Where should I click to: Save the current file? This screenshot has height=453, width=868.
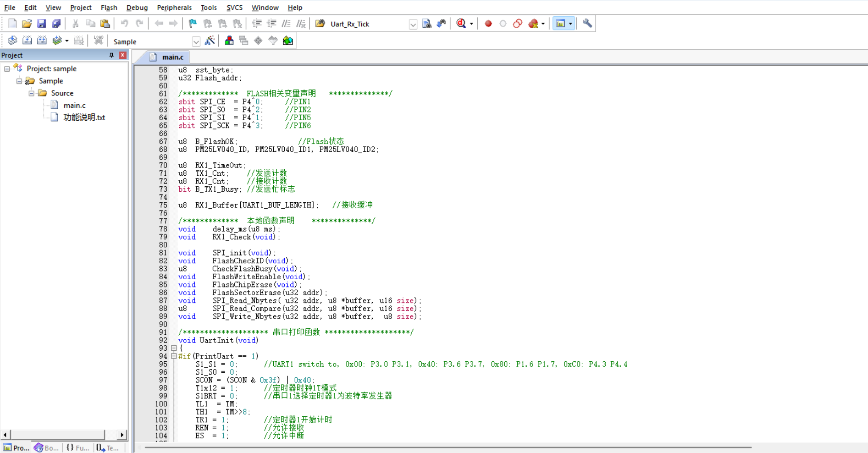point(42,24)
